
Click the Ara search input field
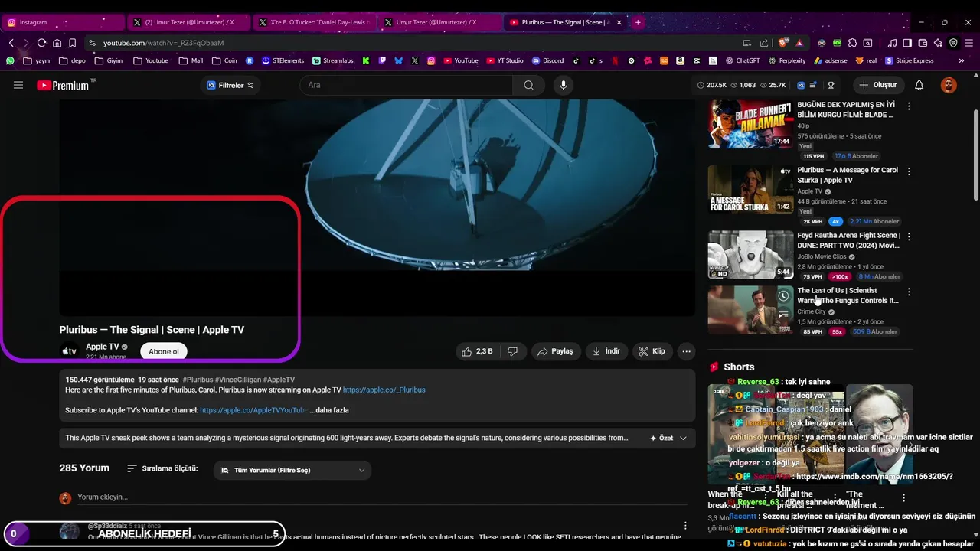click(407, 85)
